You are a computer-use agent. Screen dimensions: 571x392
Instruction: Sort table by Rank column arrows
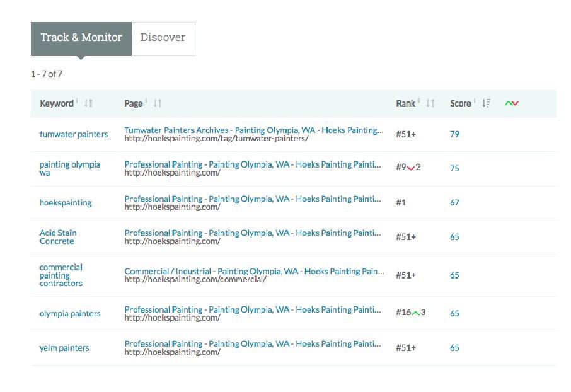(x=430, y=103)
